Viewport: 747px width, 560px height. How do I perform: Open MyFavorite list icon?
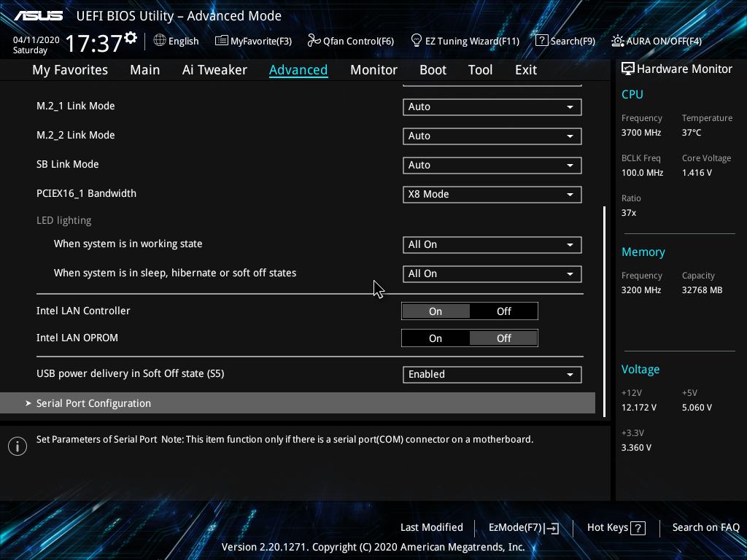point(221,41)
